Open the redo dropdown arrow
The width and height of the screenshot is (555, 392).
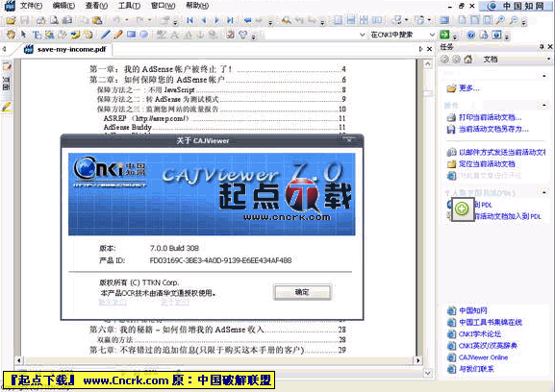click(x=149, y=20)
